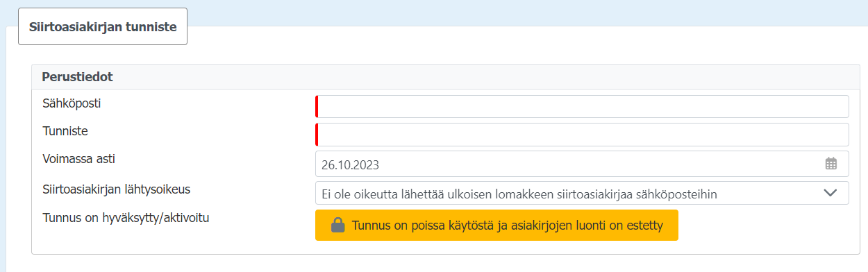Select the 26.10.2023 date text
Screen dimensions: 868x272
coord(350,165)
